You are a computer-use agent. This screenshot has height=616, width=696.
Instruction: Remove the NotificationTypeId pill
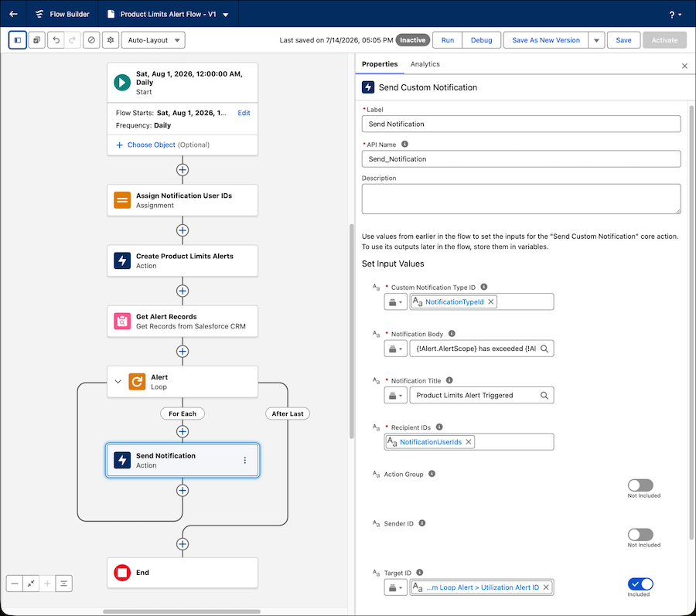coord(491,301)
